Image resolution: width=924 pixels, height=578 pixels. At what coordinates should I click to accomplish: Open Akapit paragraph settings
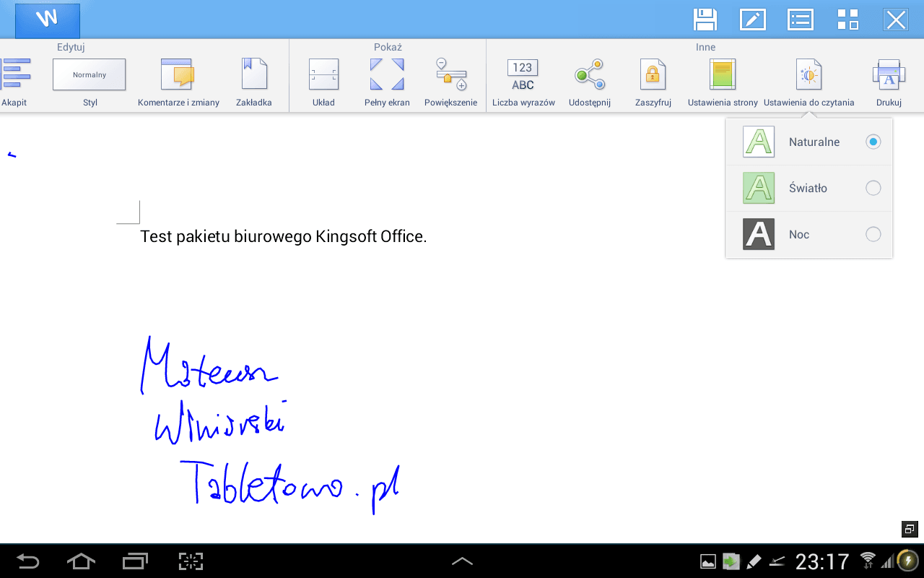14,82
